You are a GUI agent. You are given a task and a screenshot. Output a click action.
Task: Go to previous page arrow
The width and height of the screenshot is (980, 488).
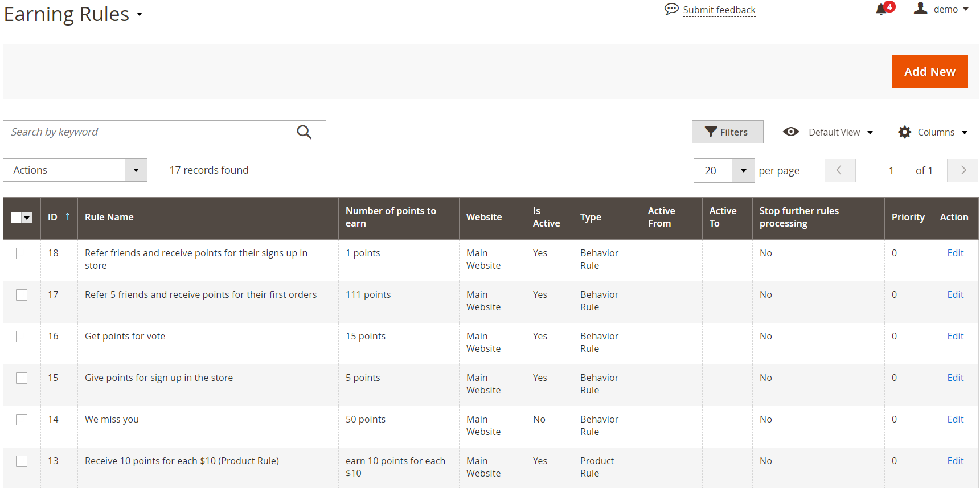(x=840, y=170)
